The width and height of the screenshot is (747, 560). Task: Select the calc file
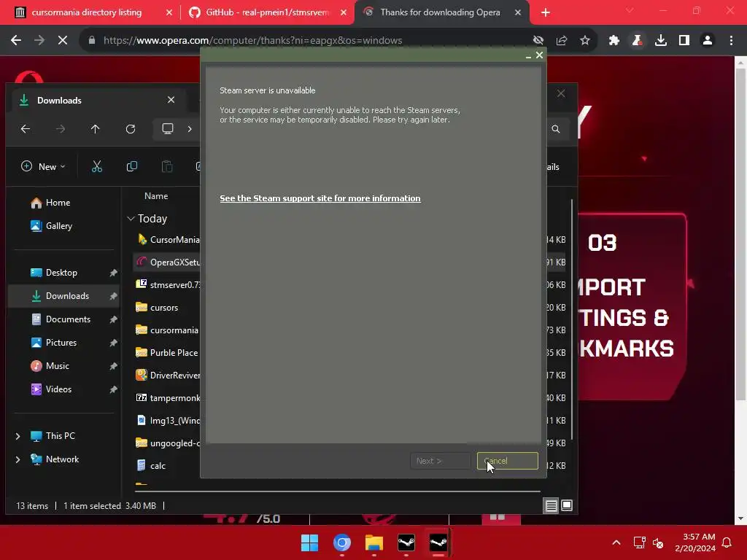pyautogui.click(x=150, y=466)
